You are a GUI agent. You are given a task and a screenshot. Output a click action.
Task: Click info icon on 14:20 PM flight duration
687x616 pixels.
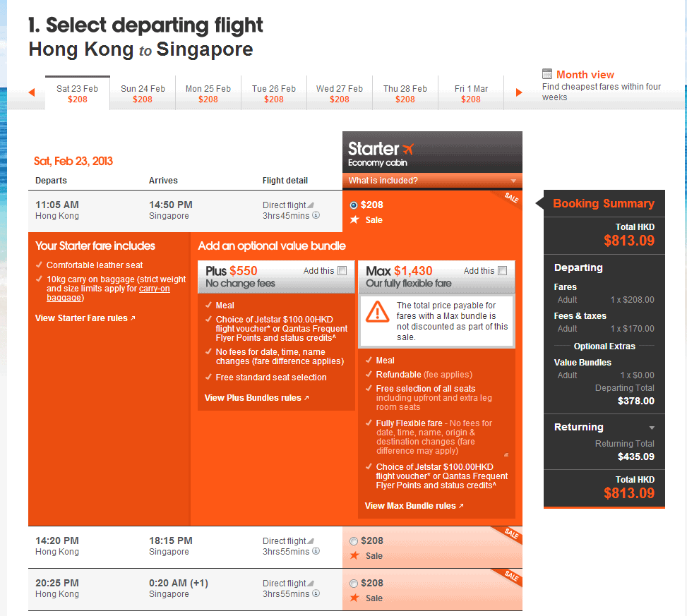[x=316, y=552]
